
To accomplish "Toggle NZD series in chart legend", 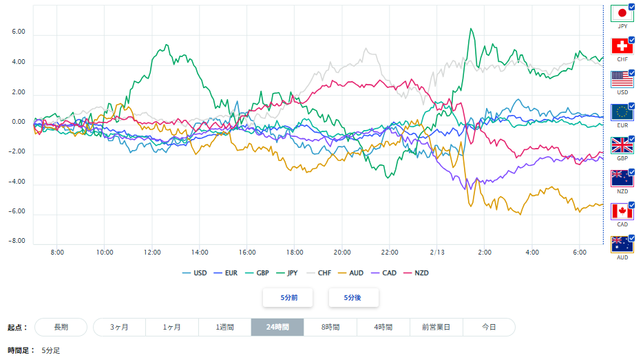I will coord(417,273).
